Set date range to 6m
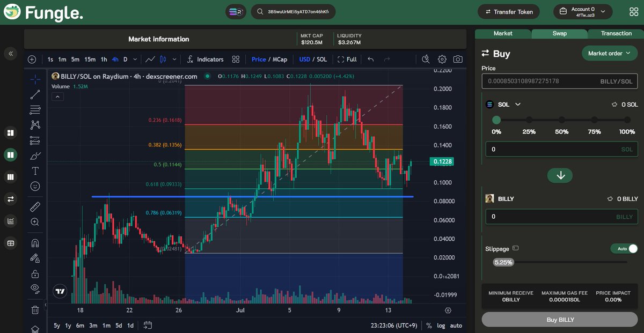The height and width of the screenshot is (333, 644). [80, 325]
